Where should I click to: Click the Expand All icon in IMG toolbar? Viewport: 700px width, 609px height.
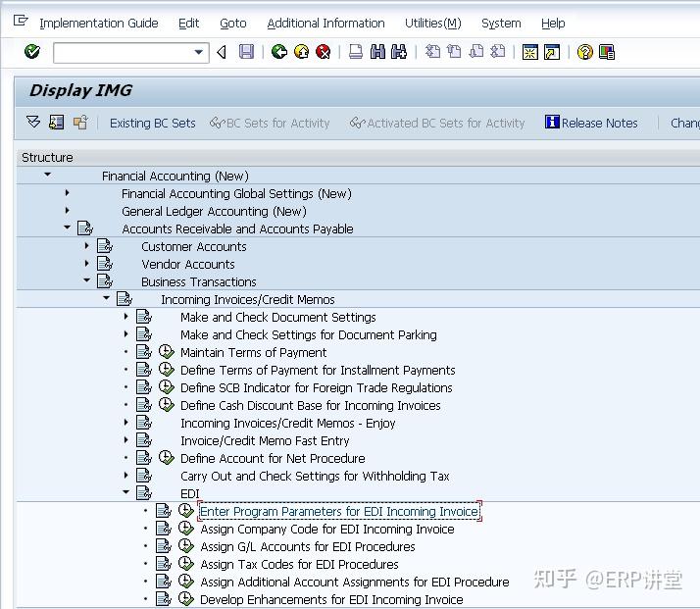[x=33, y=123]
